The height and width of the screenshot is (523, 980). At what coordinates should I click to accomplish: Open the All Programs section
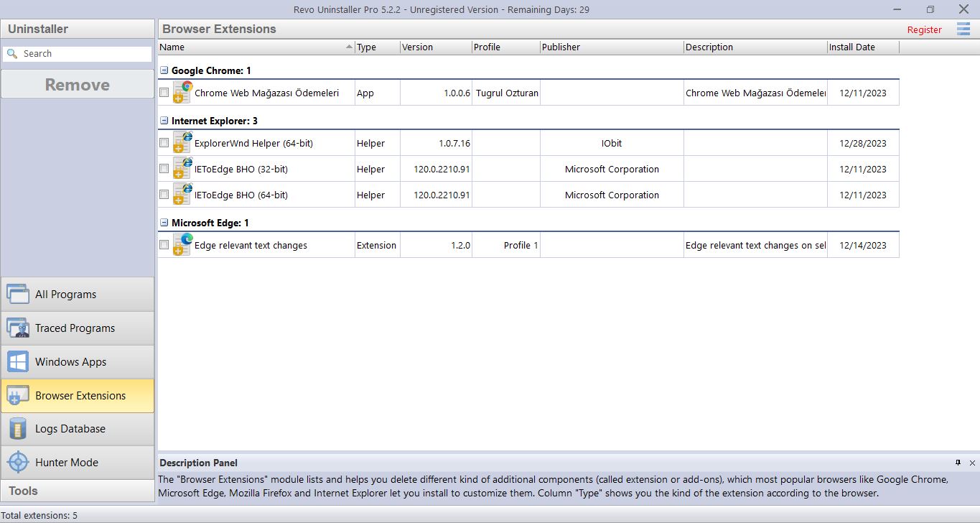78,294
